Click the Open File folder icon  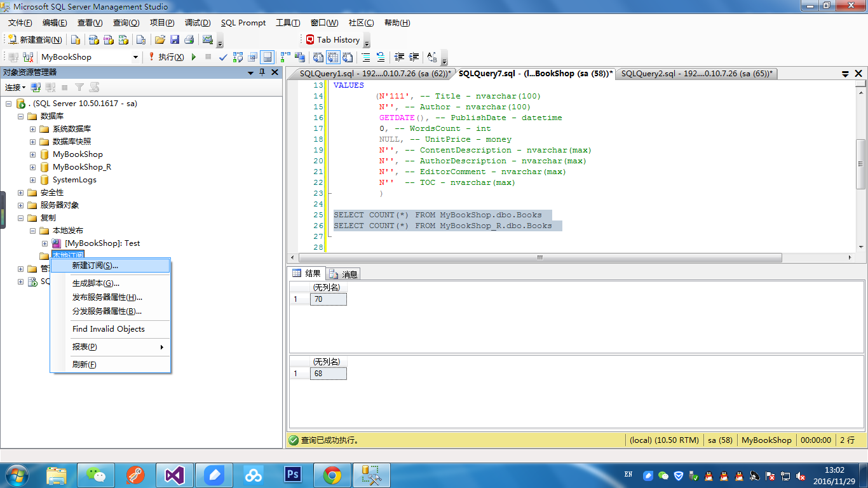pos(160,39)
